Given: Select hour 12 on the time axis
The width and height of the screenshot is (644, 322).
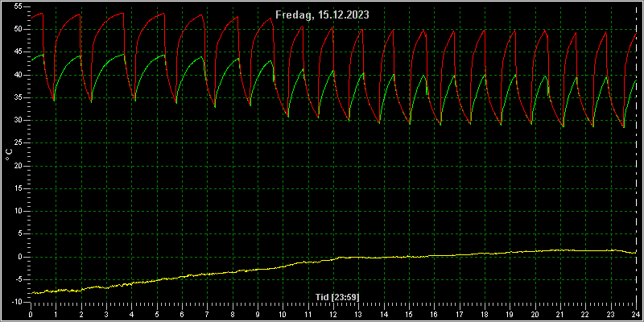Looking at the screenshot, I should pos(333,315).
